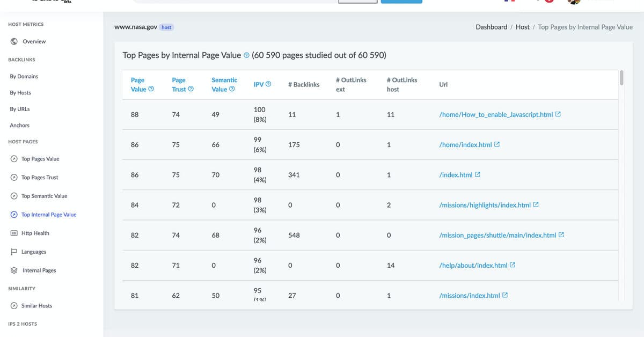Open /missions/highlights/index.html link
The height and width of the screenshot is (337, 644).
485,205
